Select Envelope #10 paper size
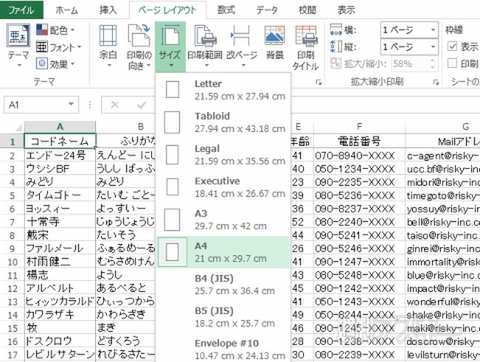480x362 pixels. [x=223, y=349]
